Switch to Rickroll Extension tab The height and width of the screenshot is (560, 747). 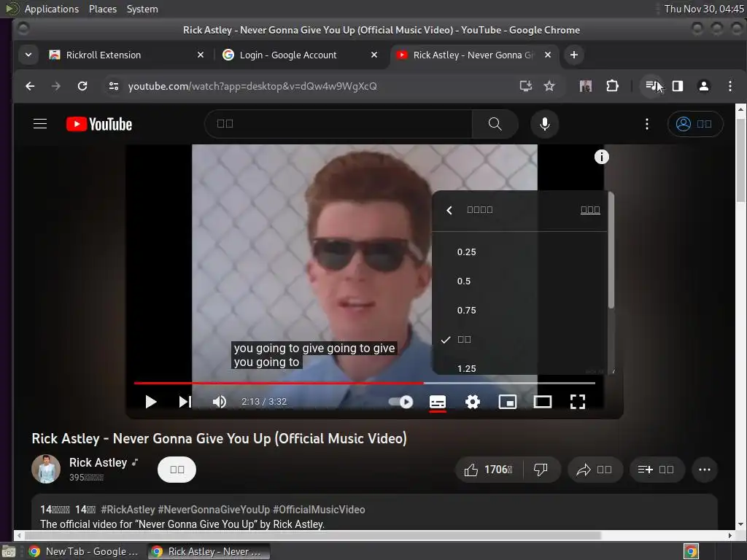point(124,55)
